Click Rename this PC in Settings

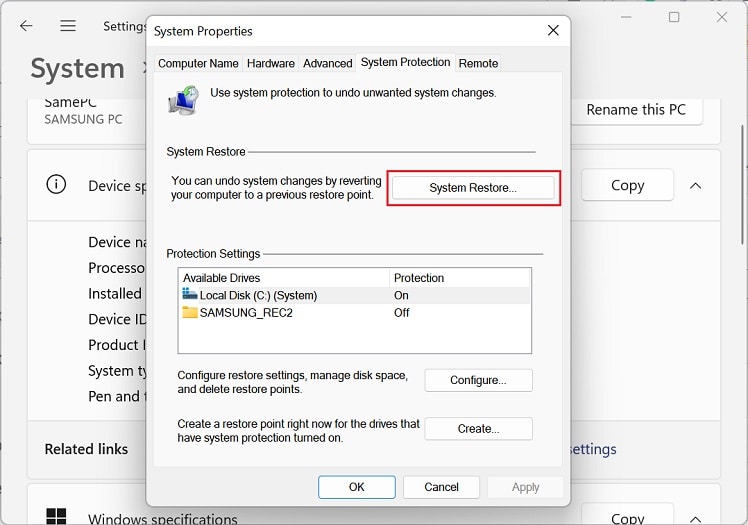(x=636, y=110)
